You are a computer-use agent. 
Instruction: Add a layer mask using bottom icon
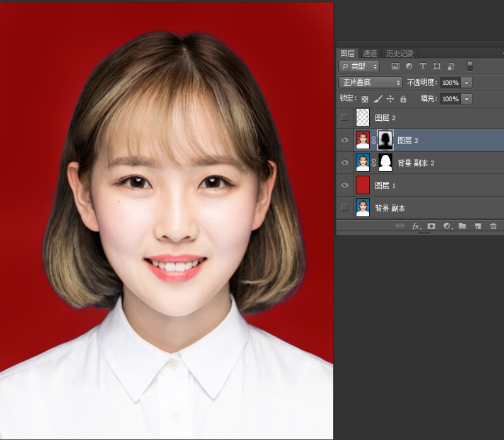point(432,226)
